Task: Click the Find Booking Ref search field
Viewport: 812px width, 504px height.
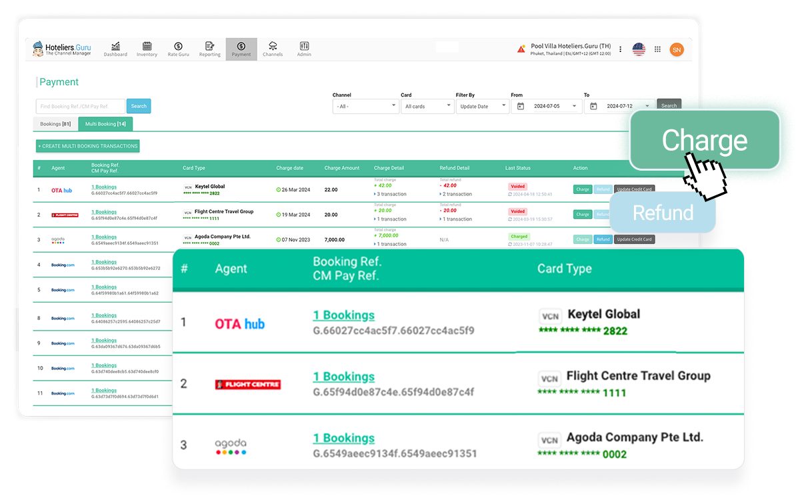Action: (x=81, y=106)
